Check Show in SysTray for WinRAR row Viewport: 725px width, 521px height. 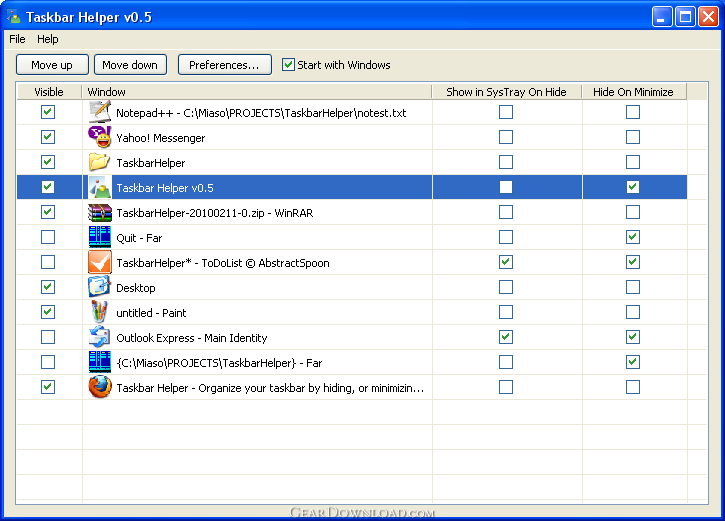tap(506, 212)
